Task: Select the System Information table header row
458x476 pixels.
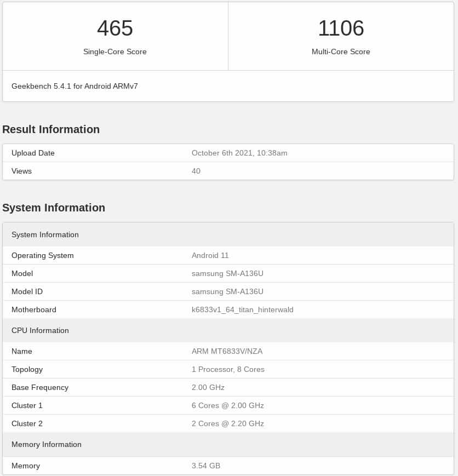Action: (x=228, y=234)
